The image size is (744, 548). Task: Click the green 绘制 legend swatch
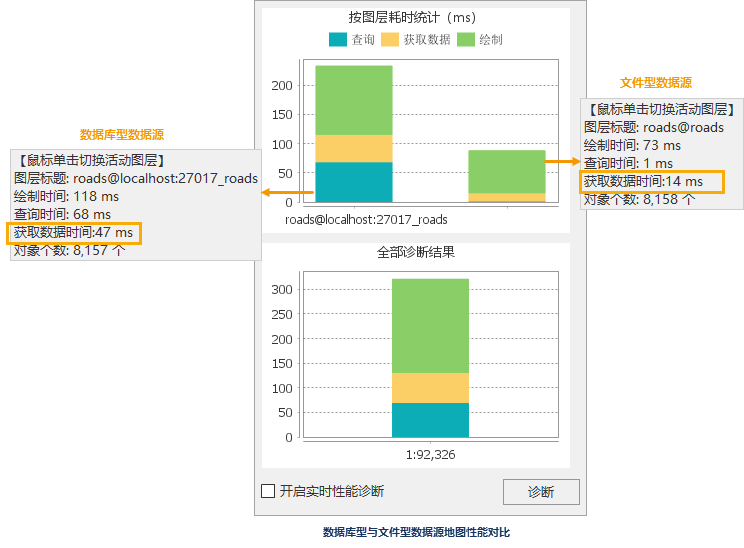(x=466, y=40)
